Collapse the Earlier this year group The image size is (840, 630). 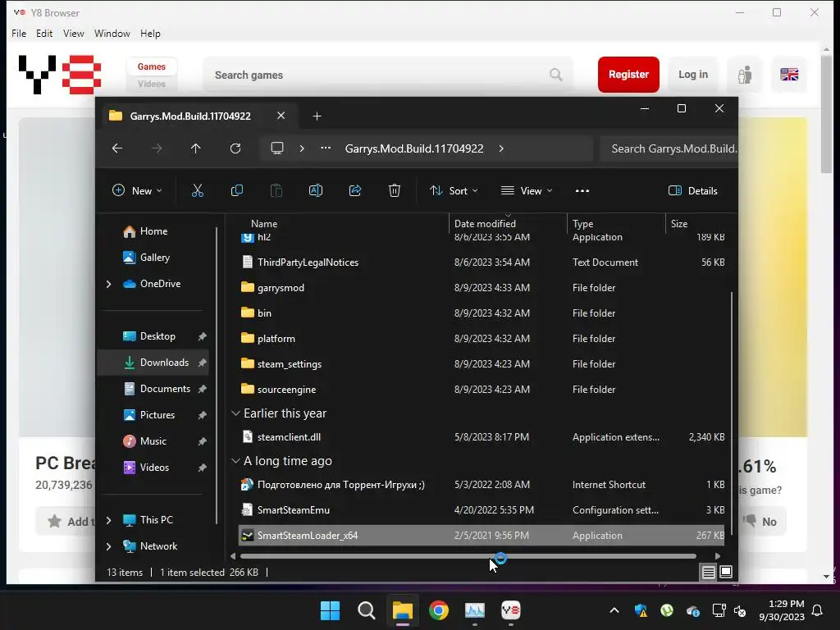coord(235,413)
